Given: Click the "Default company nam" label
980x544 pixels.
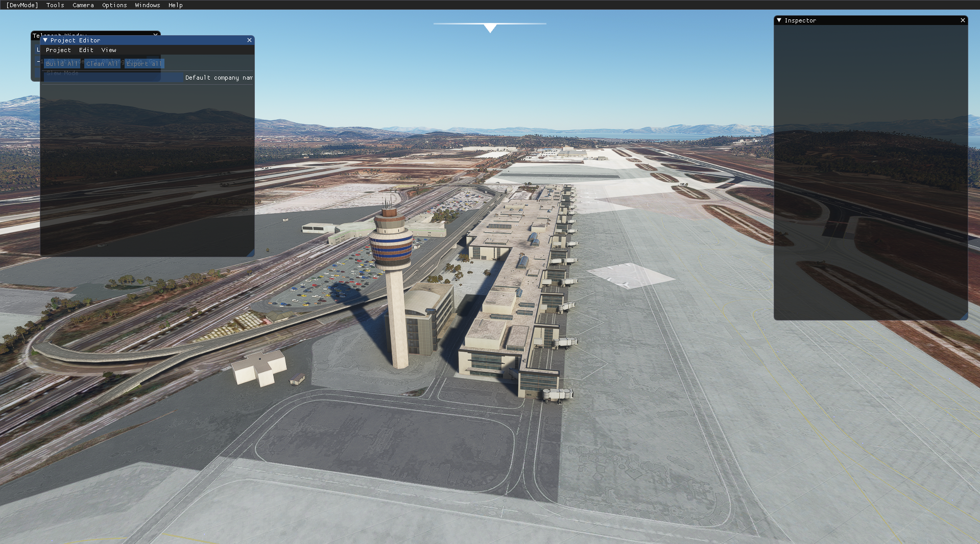Looking at the screenshot, I should 219,78.
